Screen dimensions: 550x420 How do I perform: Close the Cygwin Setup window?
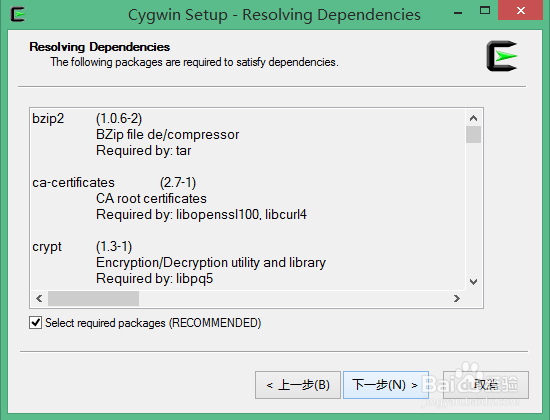click(521, 10)
